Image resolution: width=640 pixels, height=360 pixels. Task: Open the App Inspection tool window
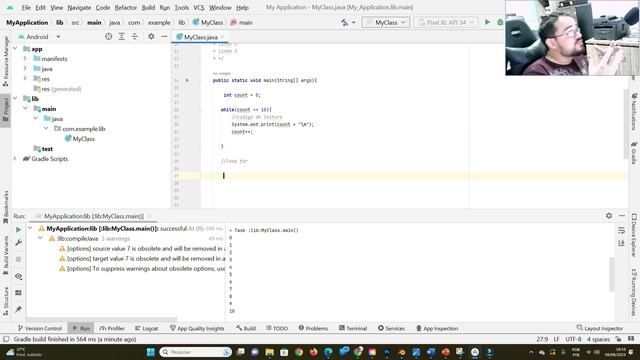437,328
